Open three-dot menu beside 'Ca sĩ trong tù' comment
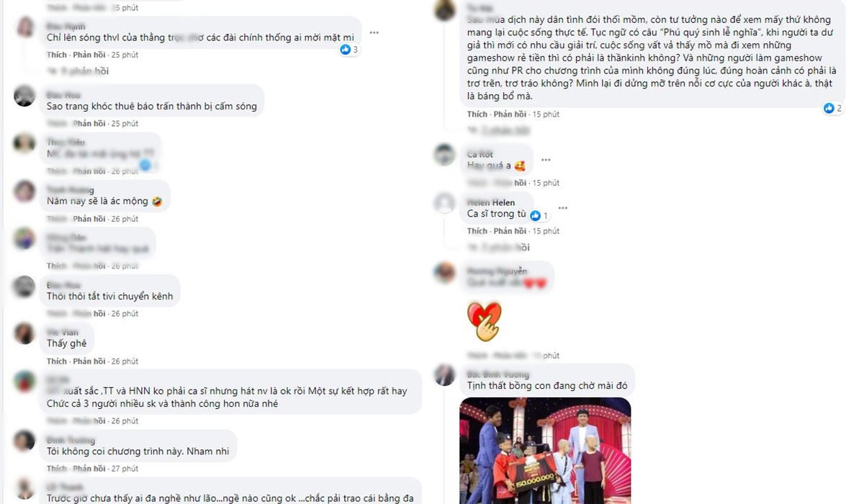The image size is (859, 504). (x=562, y=208)
